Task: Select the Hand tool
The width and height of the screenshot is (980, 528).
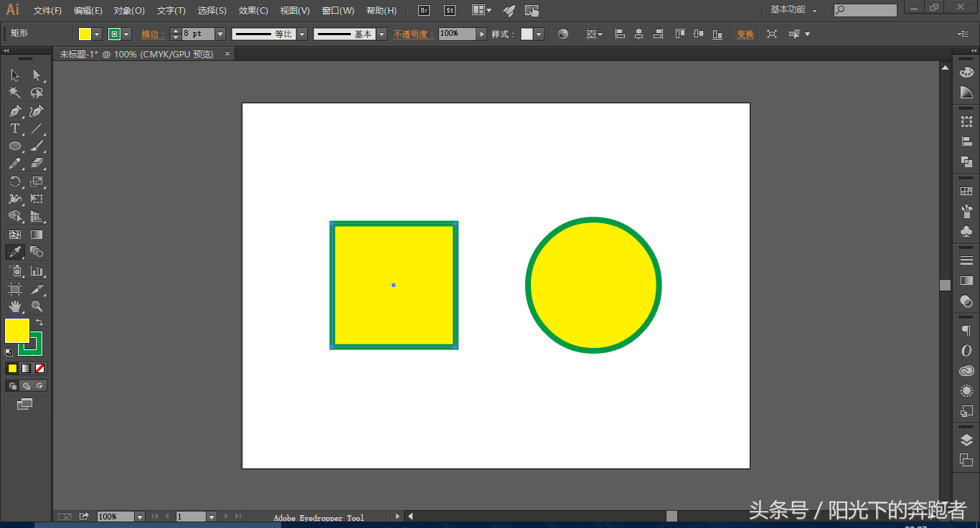Action: pyautogui.click(x=14, y=306)
